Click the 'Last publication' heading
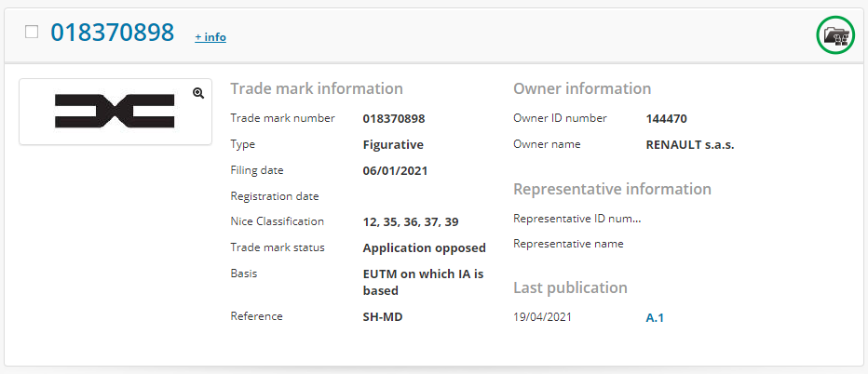 click(x=570, y=287)
